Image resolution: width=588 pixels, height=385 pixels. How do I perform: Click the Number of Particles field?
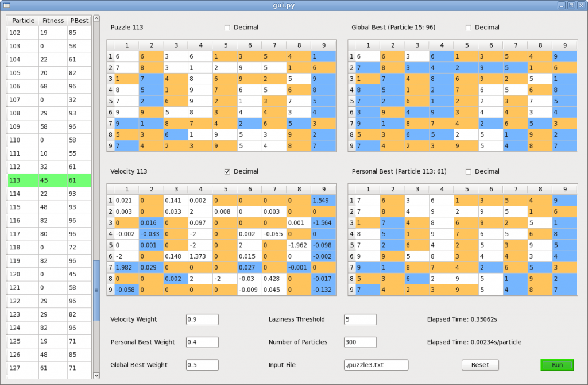[360, 342]
